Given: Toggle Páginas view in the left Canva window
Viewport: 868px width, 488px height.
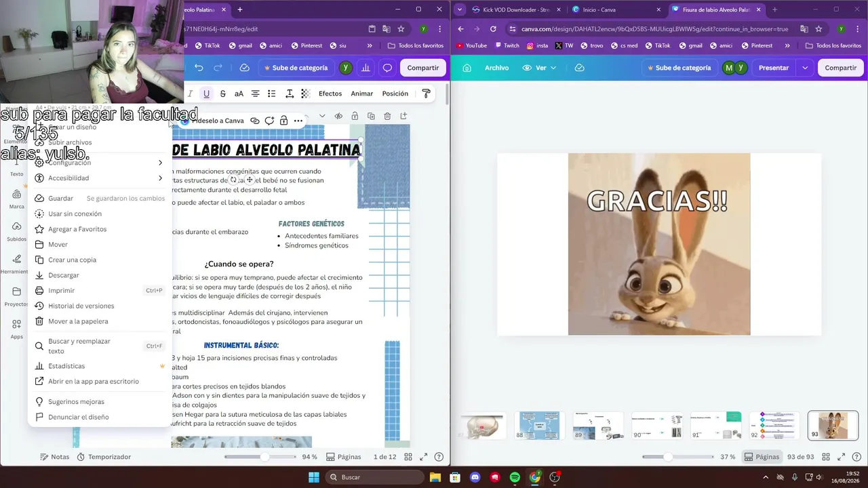Looking at the screenshot, I should 344,457.
